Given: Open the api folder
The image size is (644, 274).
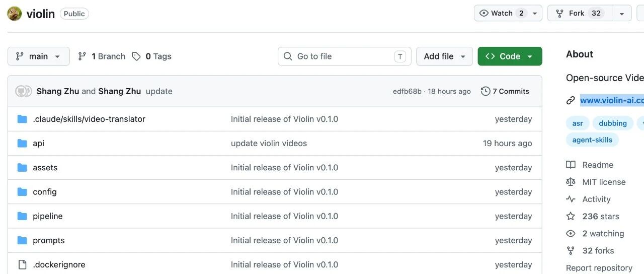Looking at the screenshot, I should (38, 143).
